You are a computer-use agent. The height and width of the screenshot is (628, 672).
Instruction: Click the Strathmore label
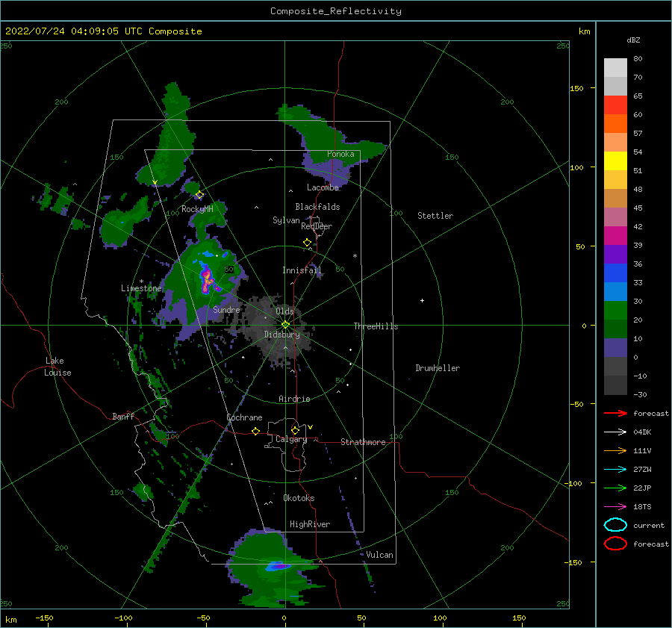click(x=363, y=442)
